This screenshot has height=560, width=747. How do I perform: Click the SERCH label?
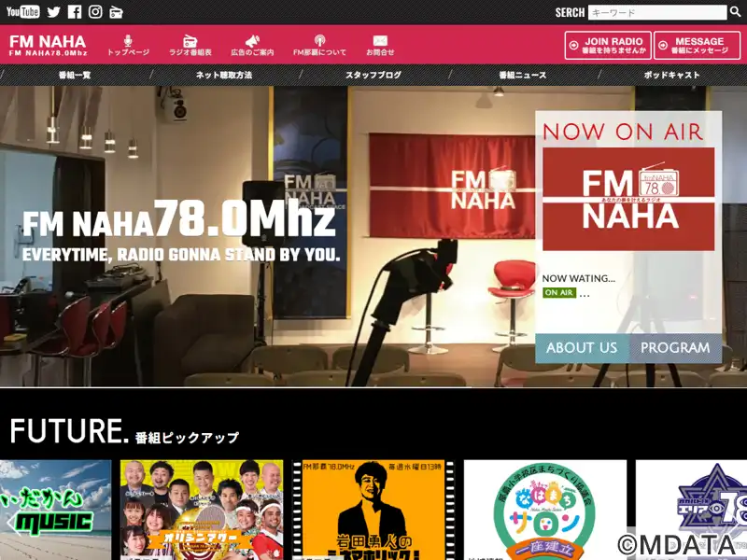pos(570,12)
